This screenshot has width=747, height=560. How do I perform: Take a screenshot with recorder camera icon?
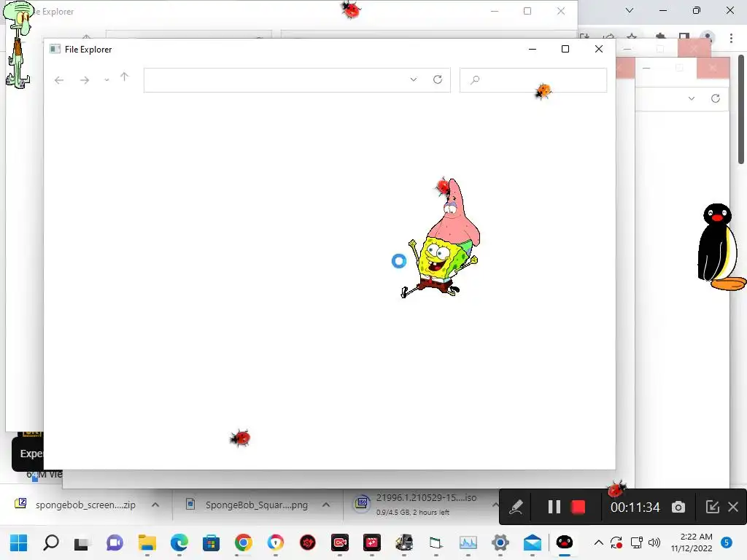(678, 507)
